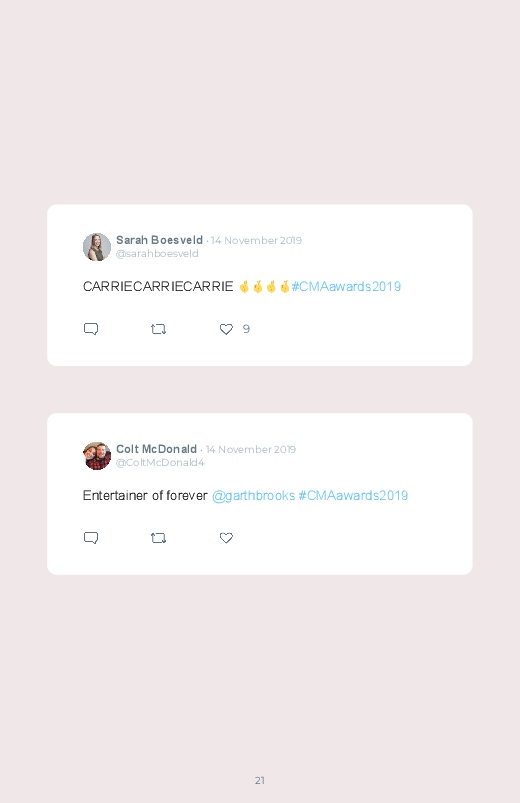This screenshot has height=803, width=520.
Task: Click retweet icon on Sarah Boesveld's tweet
Action: [158, 329]
